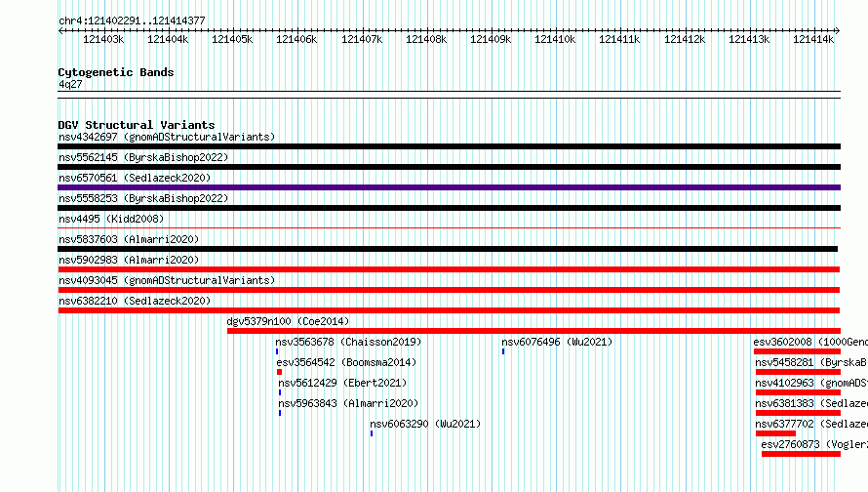Click the thin red line of nsv4495

coord(449,227)
